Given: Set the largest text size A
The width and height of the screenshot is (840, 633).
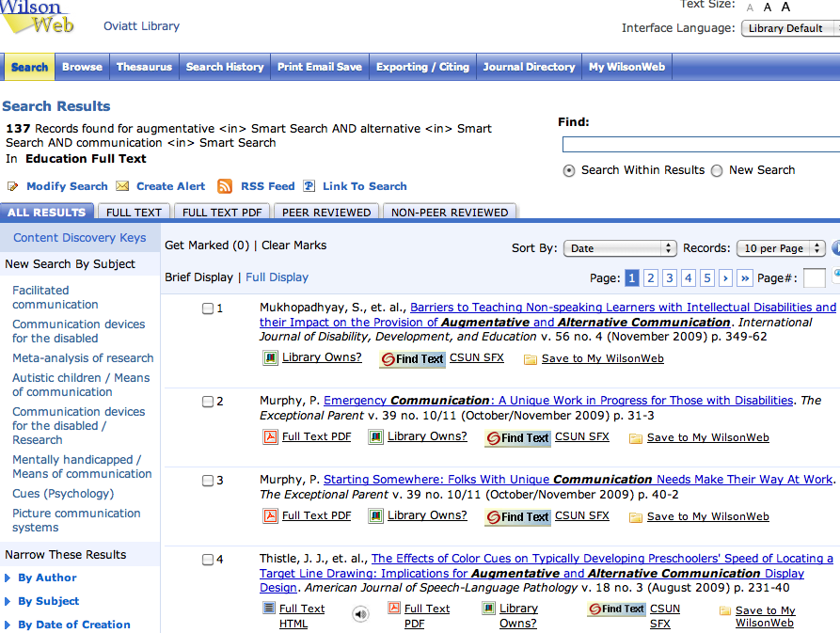Looking at the screenshot, I should (x=785, y=7).
